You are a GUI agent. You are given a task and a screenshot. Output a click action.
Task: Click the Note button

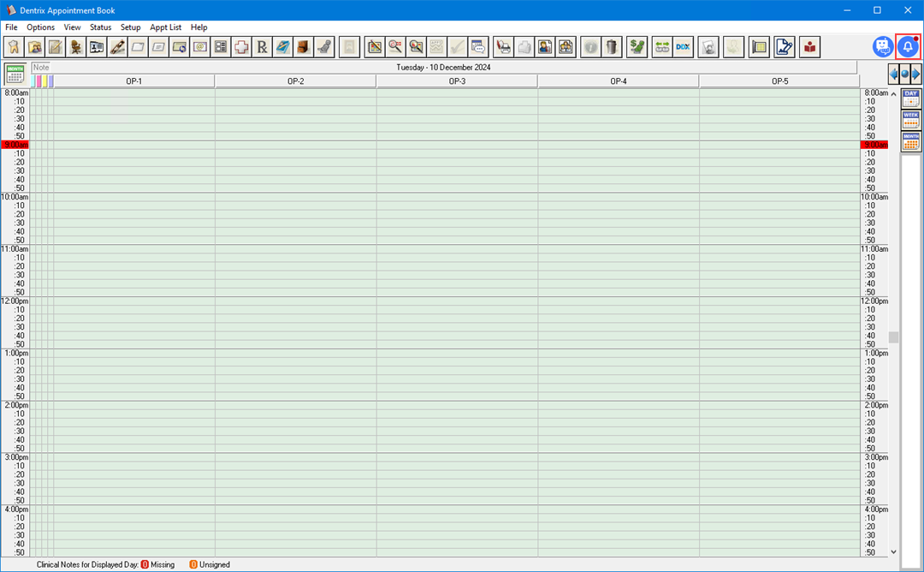tap(41, 67)
